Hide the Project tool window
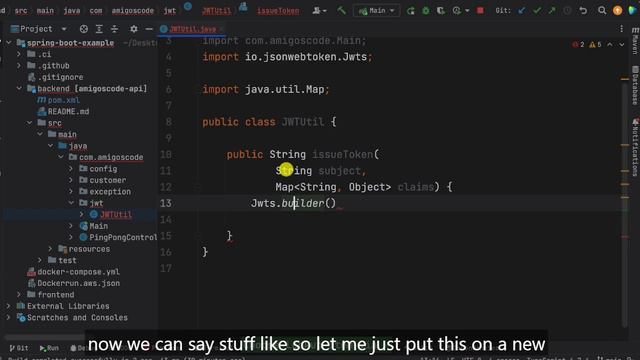This screenshot has height=360, width=640. tap(149, 29)
